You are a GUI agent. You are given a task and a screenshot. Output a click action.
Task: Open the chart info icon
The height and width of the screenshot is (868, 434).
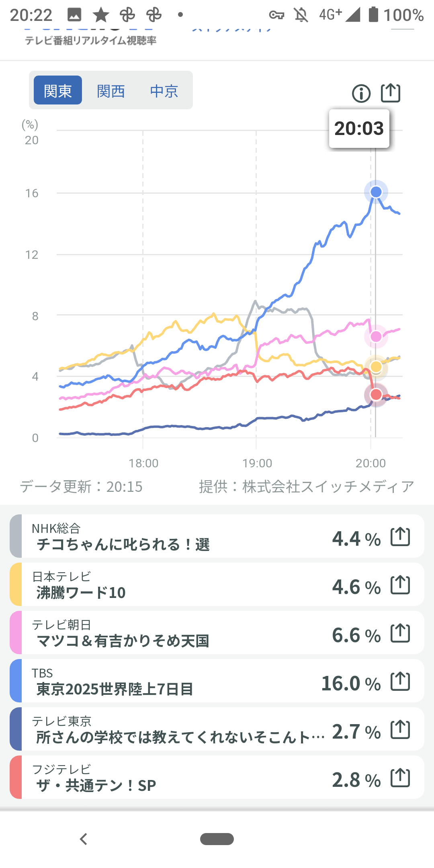click(x=361, y=94)
